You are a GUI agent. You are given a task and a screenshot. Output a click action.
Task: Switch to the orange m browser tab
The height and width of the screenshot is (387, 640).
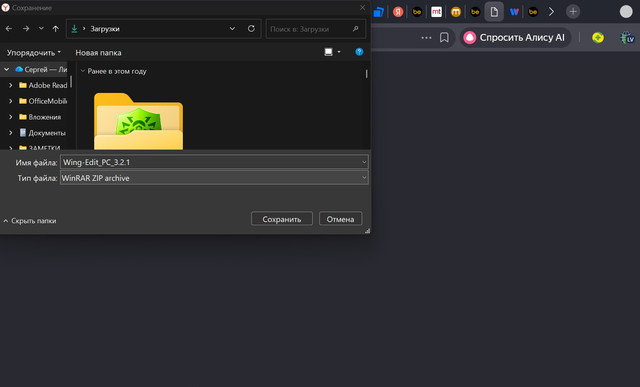[x=456, y=12]
